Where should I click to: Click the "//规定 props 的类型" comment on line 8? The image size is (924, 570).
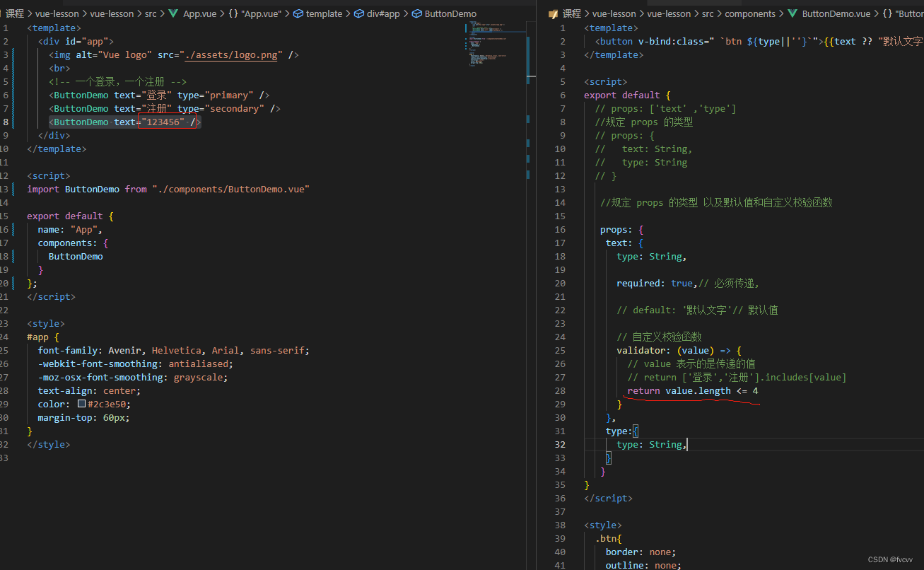tap(644, 122)
